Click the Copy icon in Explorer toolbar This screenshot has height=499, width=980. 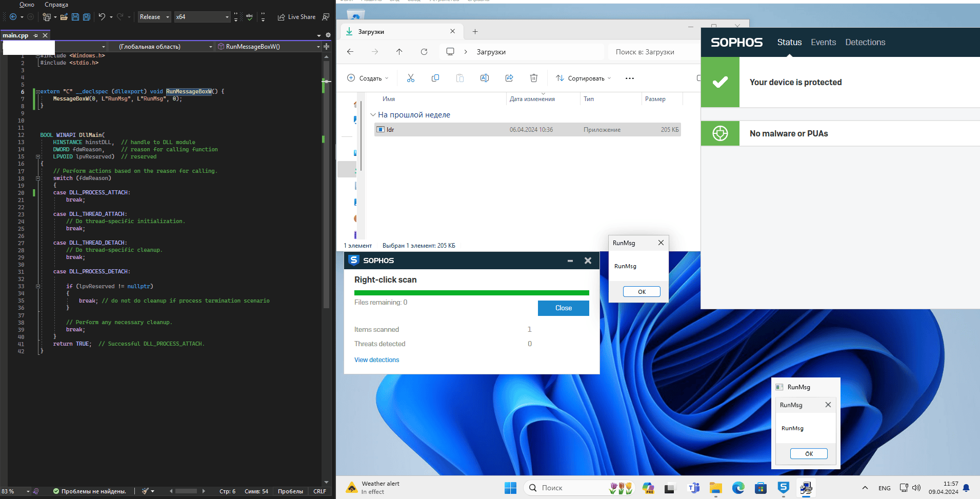[x=435, y=78]
